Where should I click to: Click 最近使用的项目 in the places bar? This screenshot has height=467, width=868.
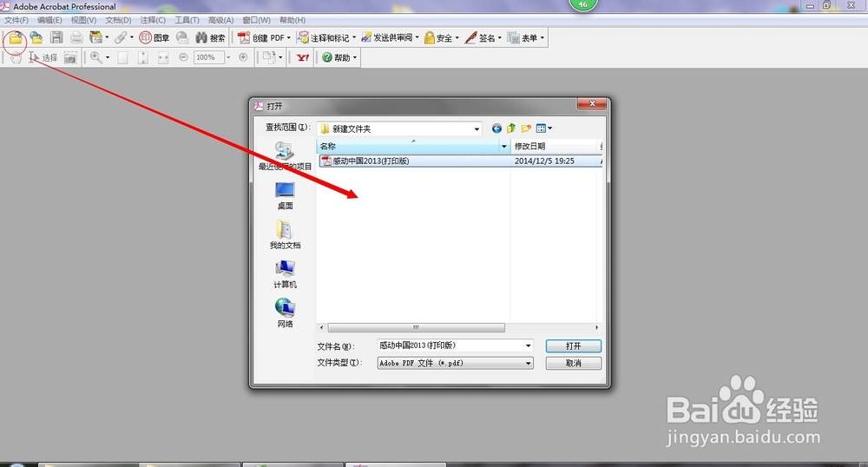click(285, 156)
